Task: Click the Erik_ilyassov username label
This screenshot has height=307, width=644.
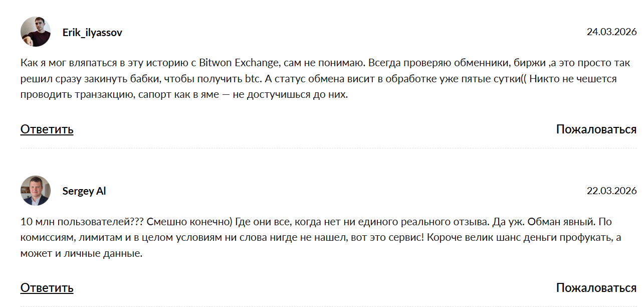Action: 93,32
